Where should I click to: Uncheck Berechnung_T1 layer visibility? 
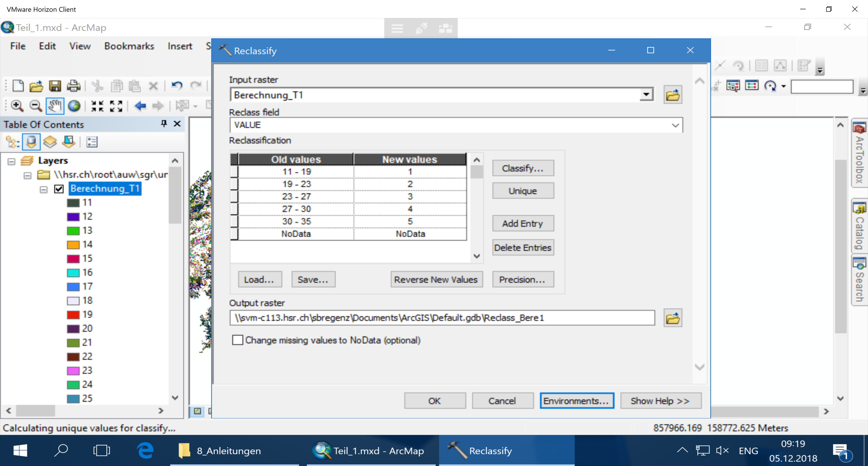click(59, 189)
